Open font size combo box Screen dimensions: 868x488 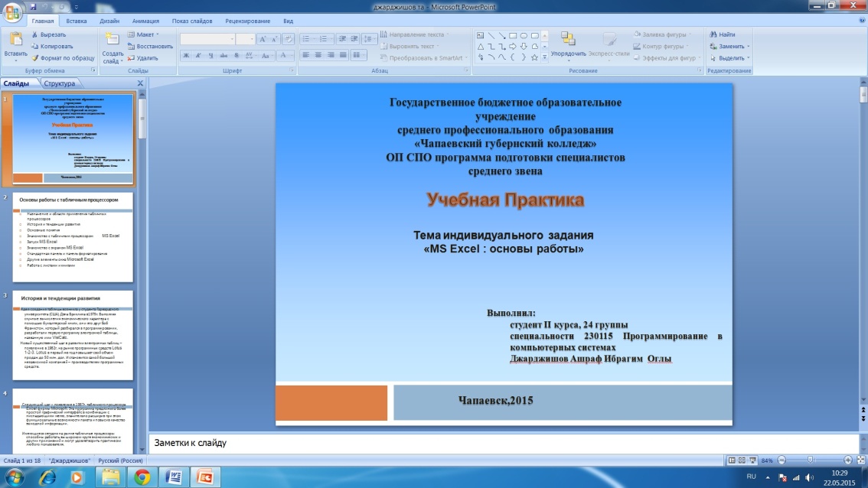coord(245,39)
